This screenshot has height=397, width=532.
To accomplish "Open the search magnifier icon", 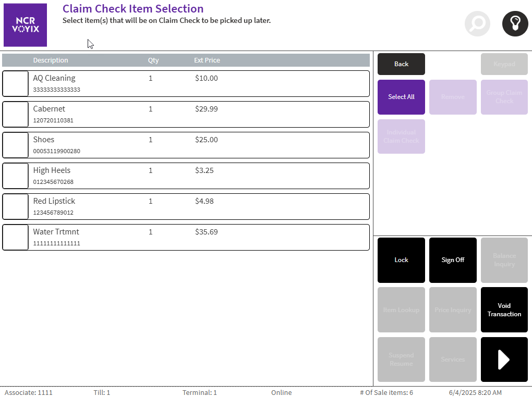I will point(477,23).
